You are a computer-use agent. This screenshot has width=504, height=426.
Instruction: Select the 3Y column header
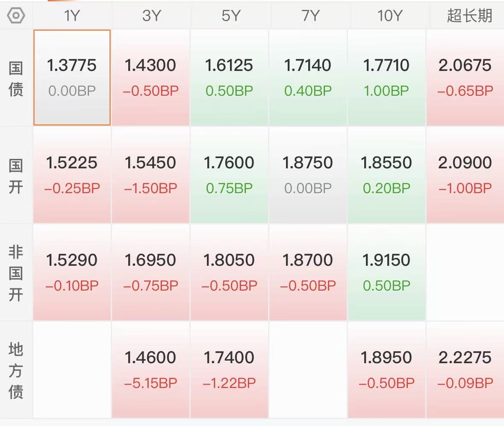point(151,15)
